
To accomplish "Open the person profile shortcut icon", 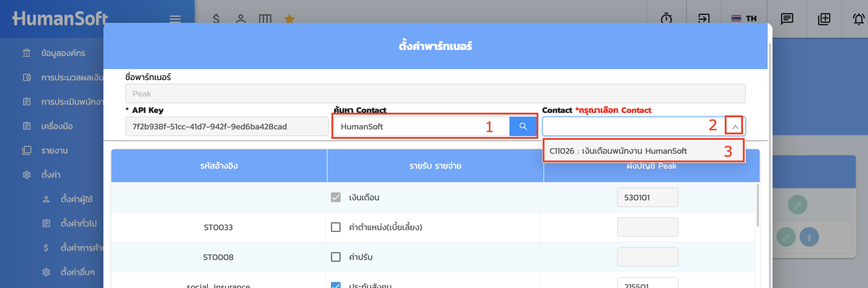I will (241, 19).
